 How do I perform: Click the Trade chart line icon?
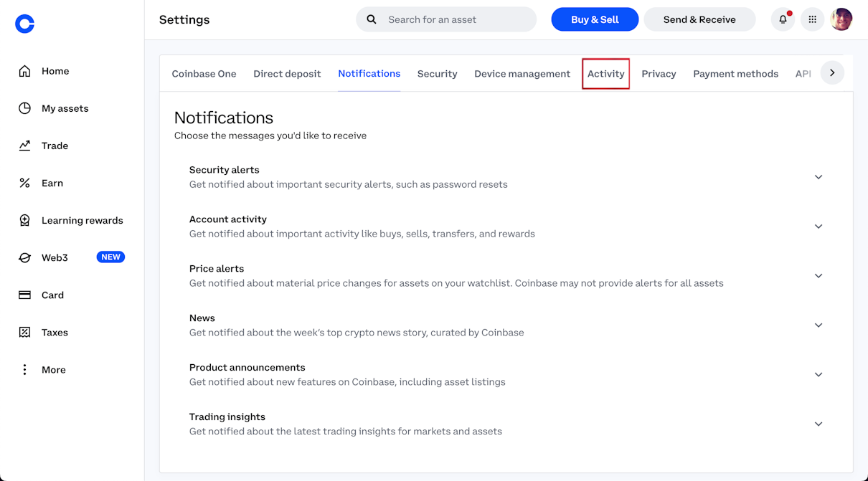[24, 146]
